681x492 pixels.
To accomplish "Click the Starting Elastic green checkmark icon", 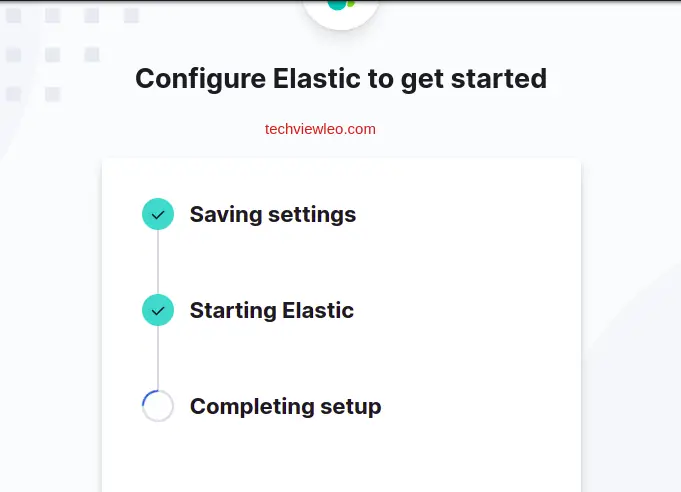I will click(158, 310).
